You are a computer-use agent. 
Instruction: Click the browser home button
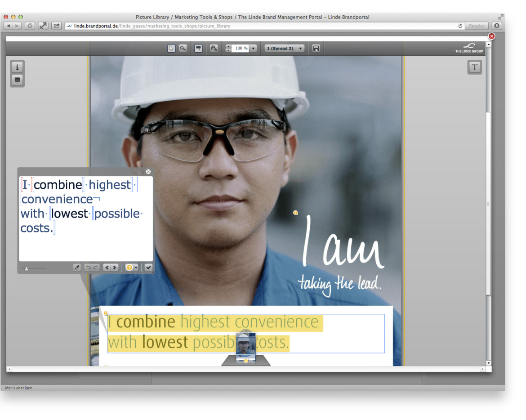pos(30,26)
